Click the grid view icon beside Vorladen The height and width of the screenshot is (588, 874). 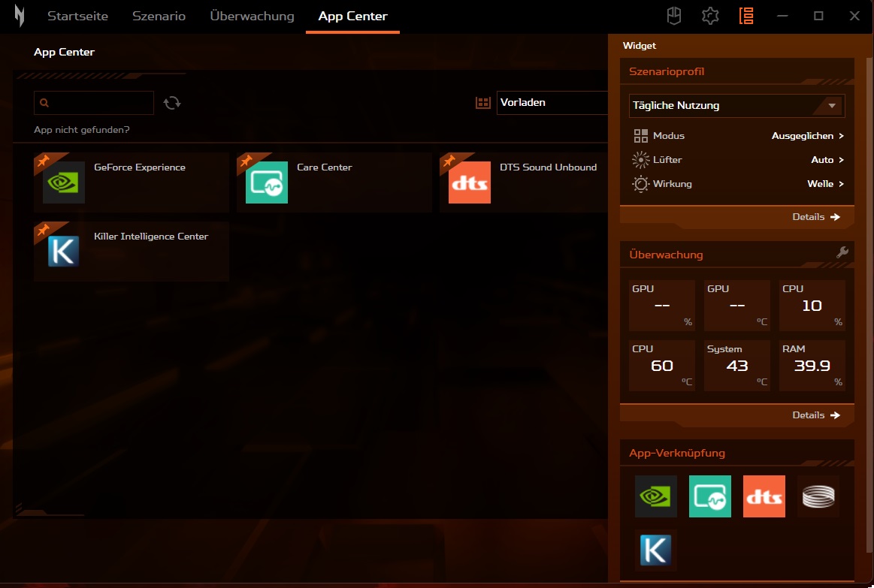482,102
